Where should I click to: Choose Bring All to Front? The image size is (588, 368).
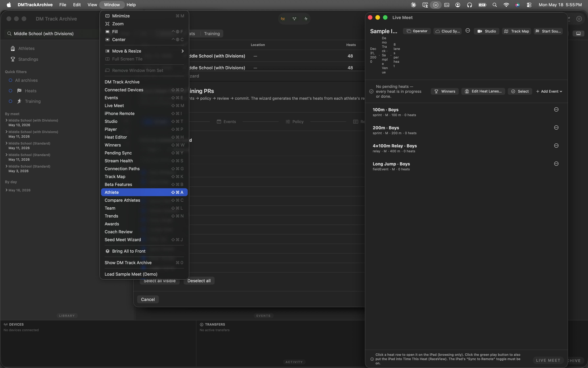(144, 251)
